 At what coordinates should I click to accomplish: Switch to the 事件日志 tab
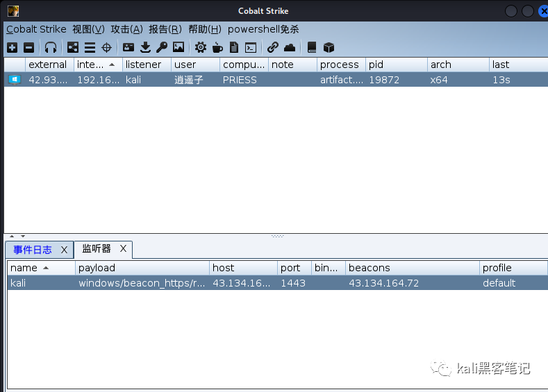33,250
